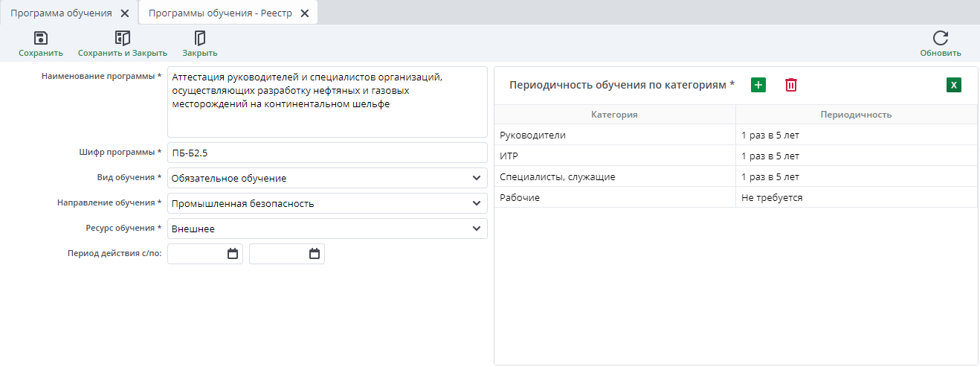Viewport: 980px width, 367px height.
Task: Export the table via the Excel icon
Action: coord(954,85)
